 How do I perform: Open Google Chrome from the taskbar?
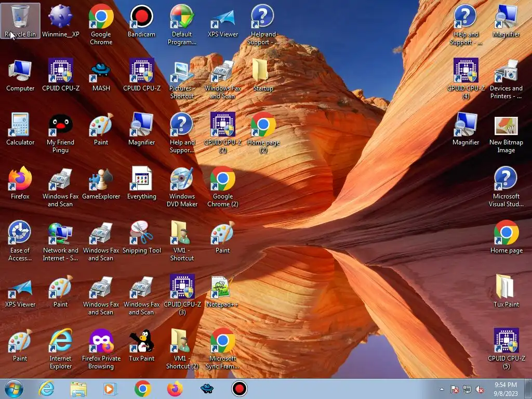pyautogui.click(x=142, y=389)
